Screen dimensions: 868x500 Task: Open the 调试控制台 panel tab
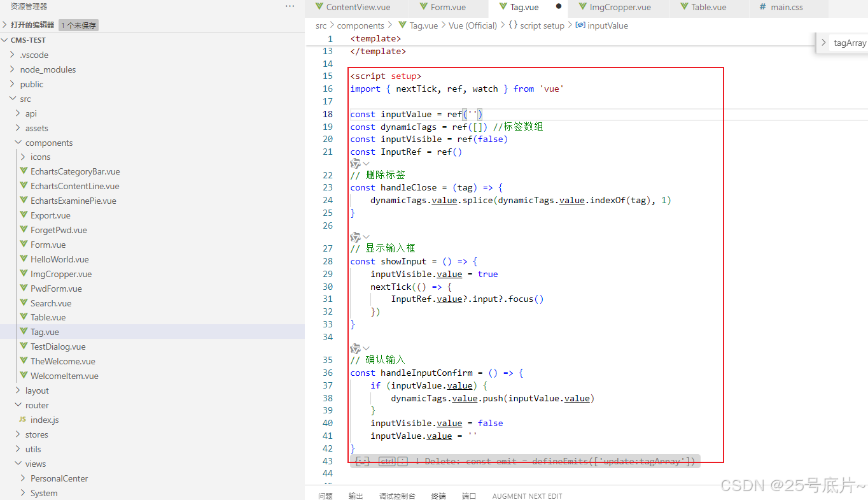(397, 496)
